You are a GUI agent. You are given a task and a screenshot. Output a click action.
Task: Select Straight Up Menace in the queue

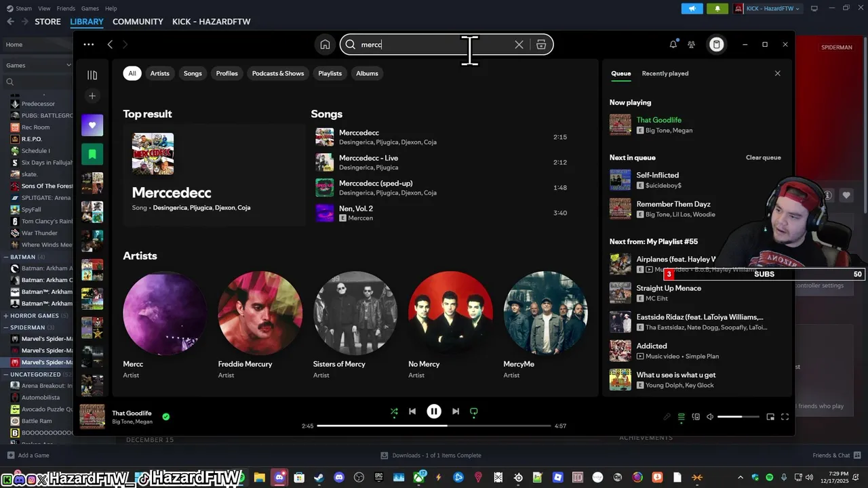696,293
